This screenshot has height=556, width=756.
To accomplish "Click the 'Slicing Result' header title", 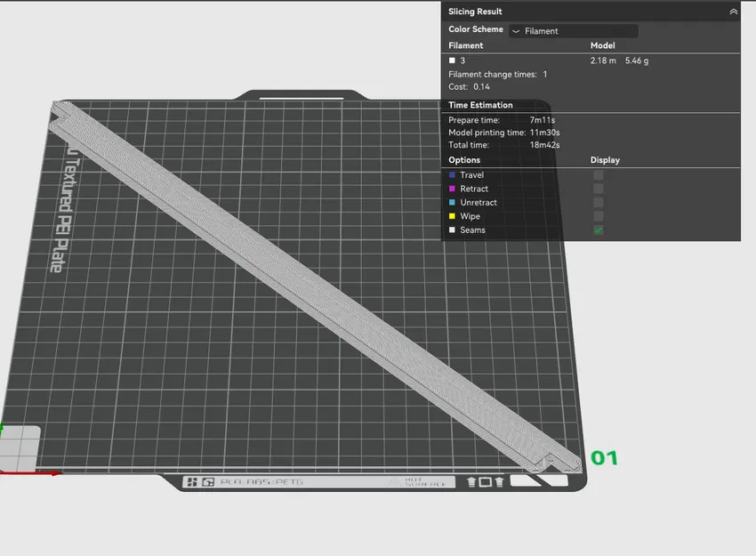I will (476, 12).
